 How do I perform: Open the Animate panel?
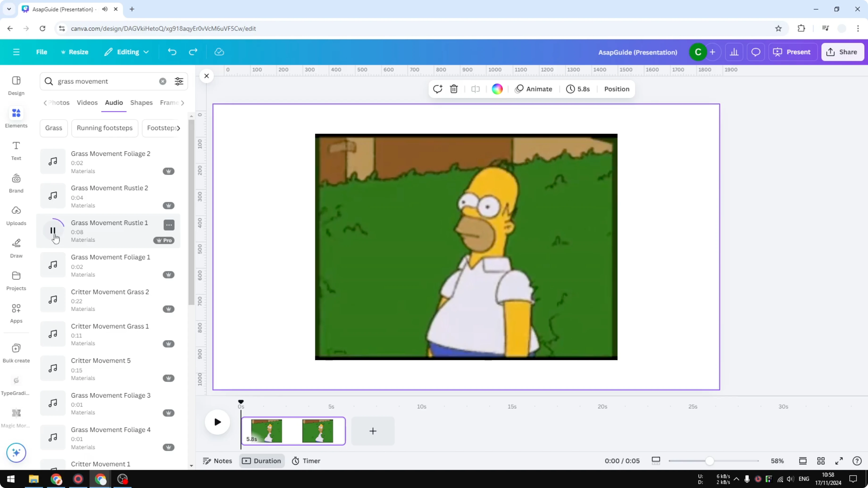(533, 89)
